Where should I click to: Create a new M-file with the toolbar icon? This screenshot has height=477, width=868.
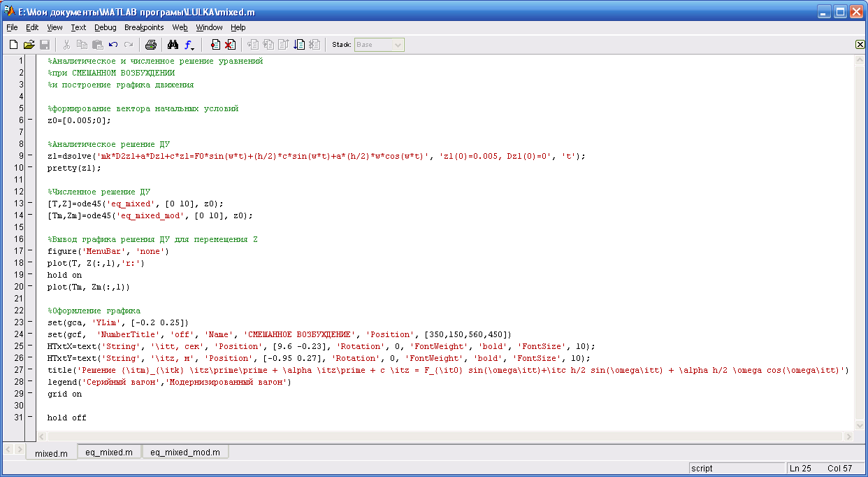tap(13, 45)
